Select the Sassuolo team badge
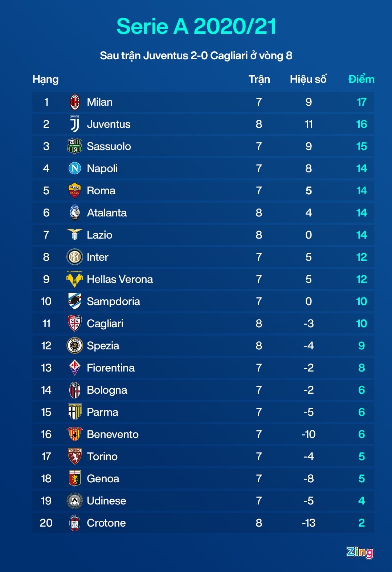This screenshot has height=572, width=392. click(x=75, y=146)
